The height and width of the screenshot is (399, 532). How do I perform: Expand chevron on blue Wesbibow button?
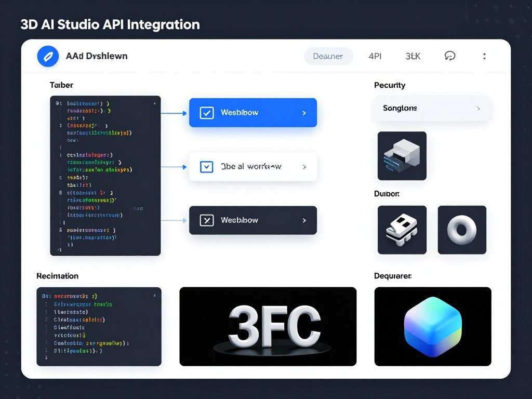point(304,113)
